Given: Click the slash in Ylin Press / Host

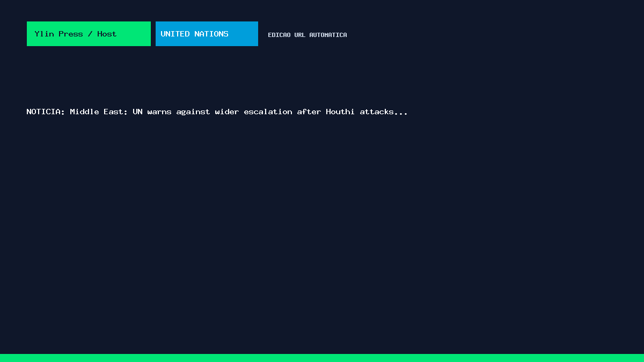Looking at the screenshot, I should point(90,34).
